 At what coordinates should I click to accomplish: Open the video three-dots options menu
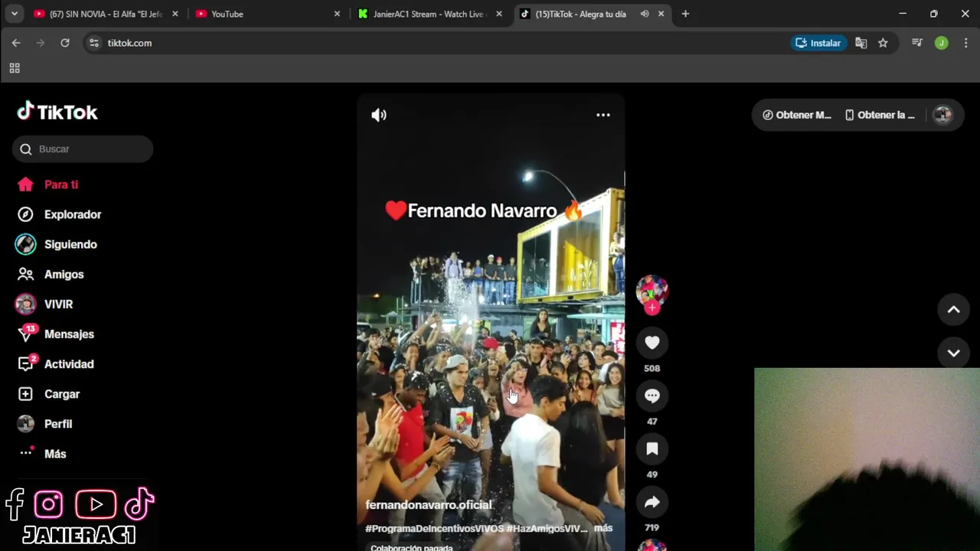click(x=603, y=115)
